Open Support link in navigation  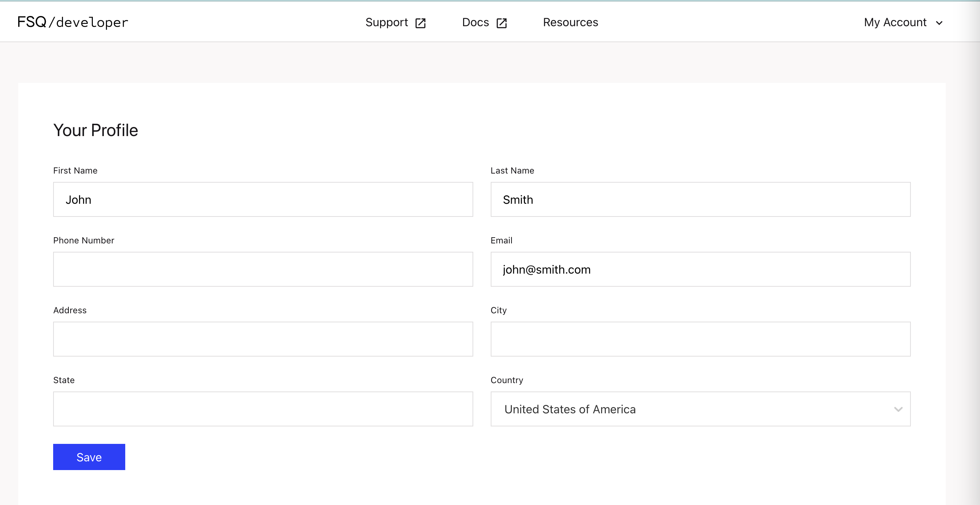click(x=387, y=23)
